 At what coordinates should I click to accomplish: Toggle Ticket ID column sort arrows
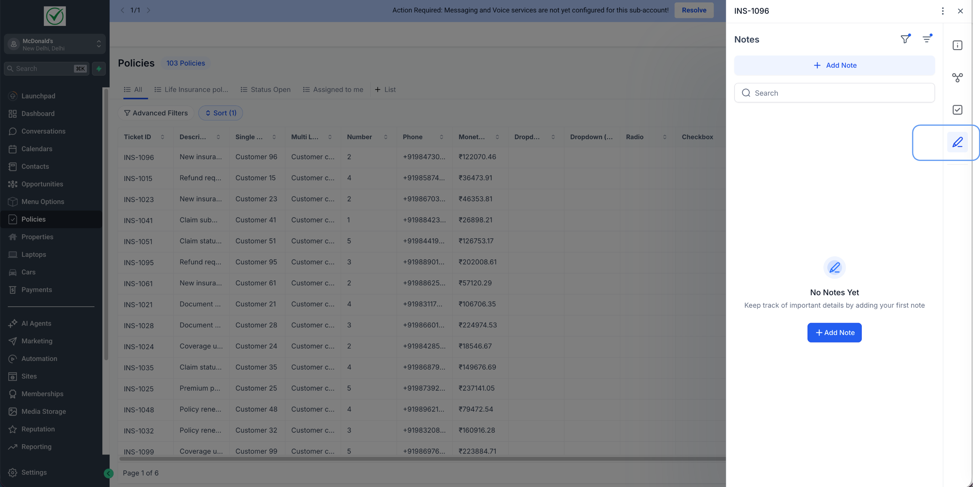[x=162, y=137]
